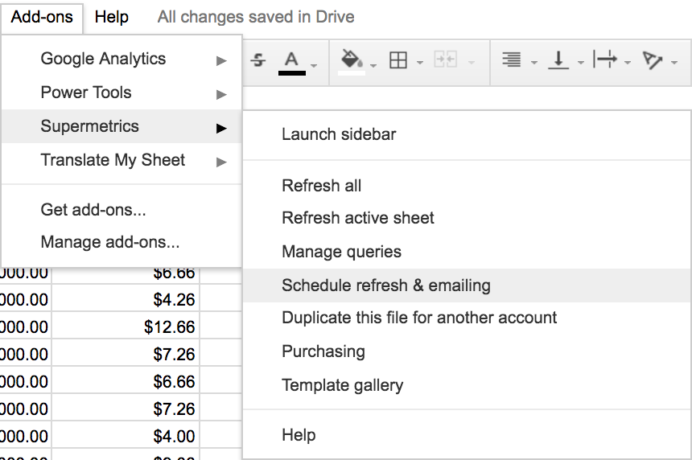Click Manage add-ons... entry
The image size is (692, 460).
pos(110,242)
